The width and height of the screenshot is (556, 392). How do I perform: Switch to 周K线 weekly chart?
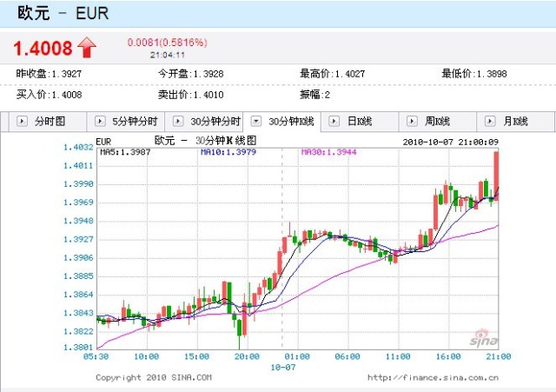(435, 122)
